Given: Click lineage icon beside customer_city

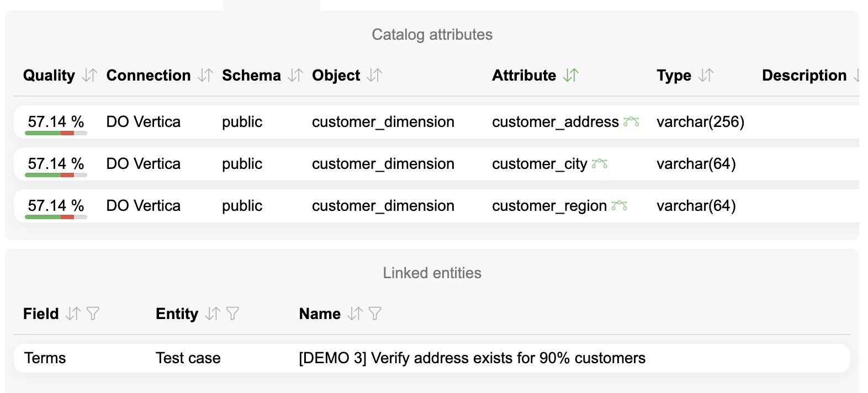Looking at the screenshot, I should [600, 163].
